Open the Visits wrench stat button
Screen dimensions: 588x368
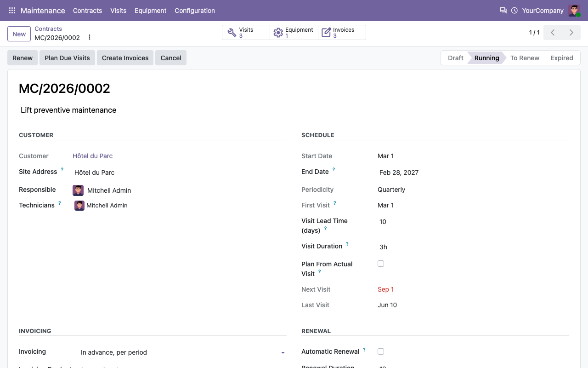click(246, 33)
